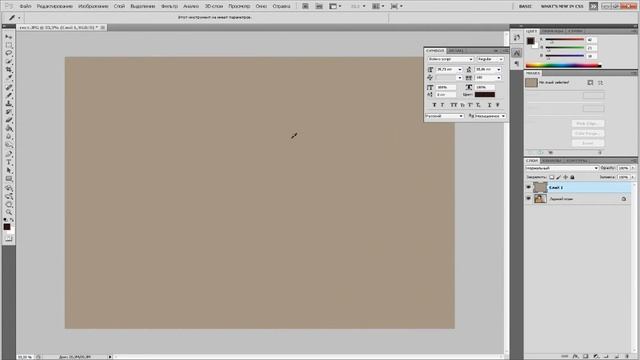Select the Pen tool

(x=9, y=154)
